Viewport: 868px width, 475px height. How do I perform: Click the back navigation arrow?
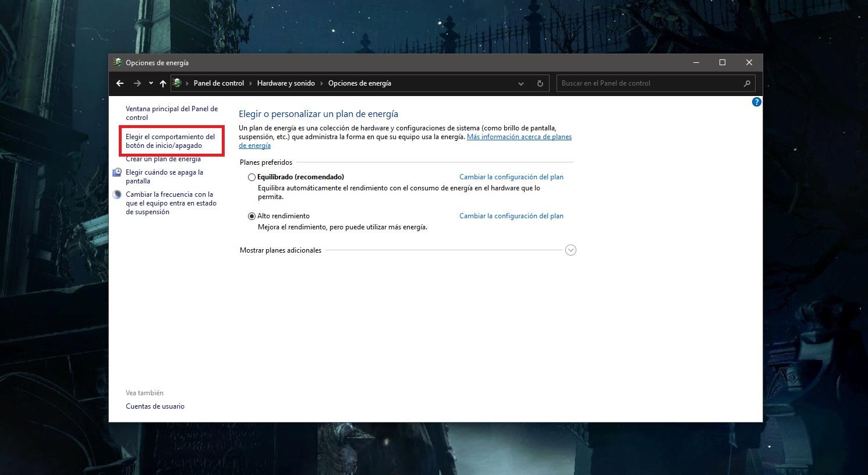coord(120,83)
